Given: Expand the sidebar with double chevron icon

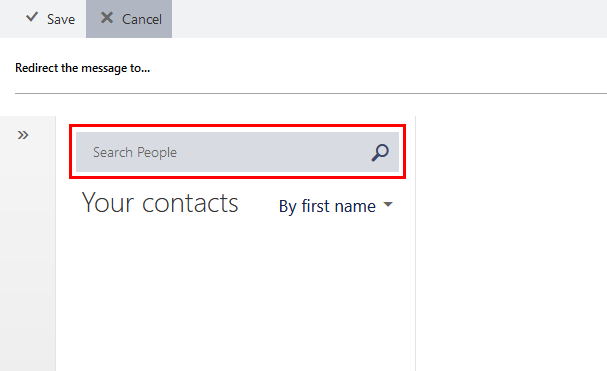Looking at the screenshot, I should [23, 135].
